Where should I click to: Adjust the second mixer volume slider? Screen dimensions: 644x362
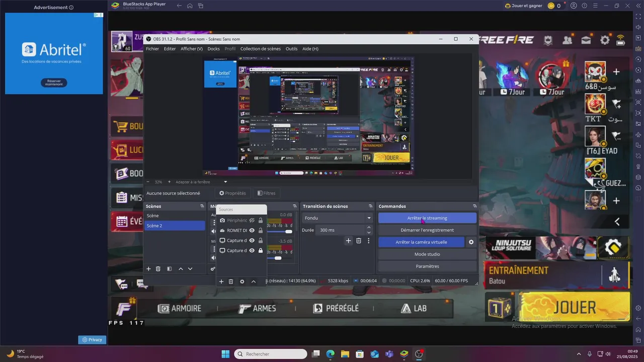278,258
